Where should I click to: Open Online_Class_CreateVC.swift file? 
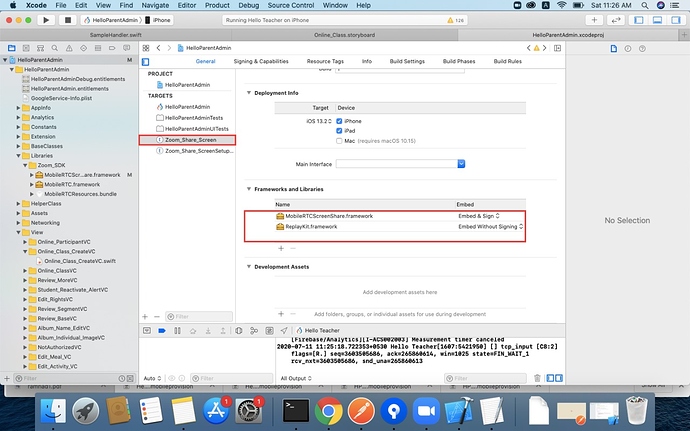pyautogui.click(x=80, y=261)
